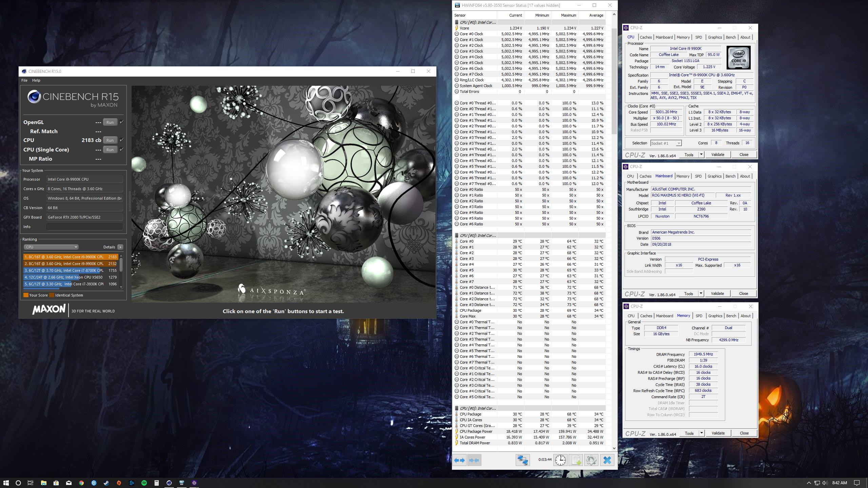Viewport: 868px width, 488px height.
Task: Click Close button in CPU-Z Memory window
Action: pyautogui.click(x=744, y=433)
